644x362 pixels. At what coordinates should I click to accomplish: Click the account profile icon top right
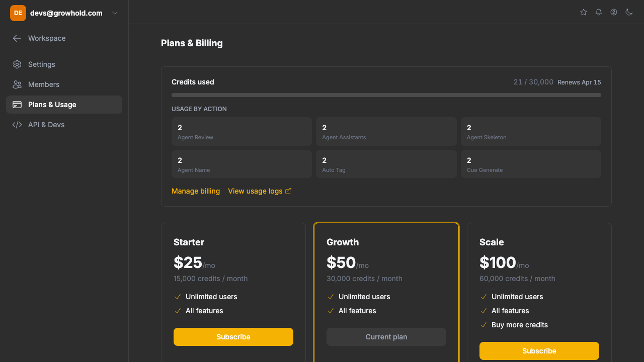pos(613,12)
